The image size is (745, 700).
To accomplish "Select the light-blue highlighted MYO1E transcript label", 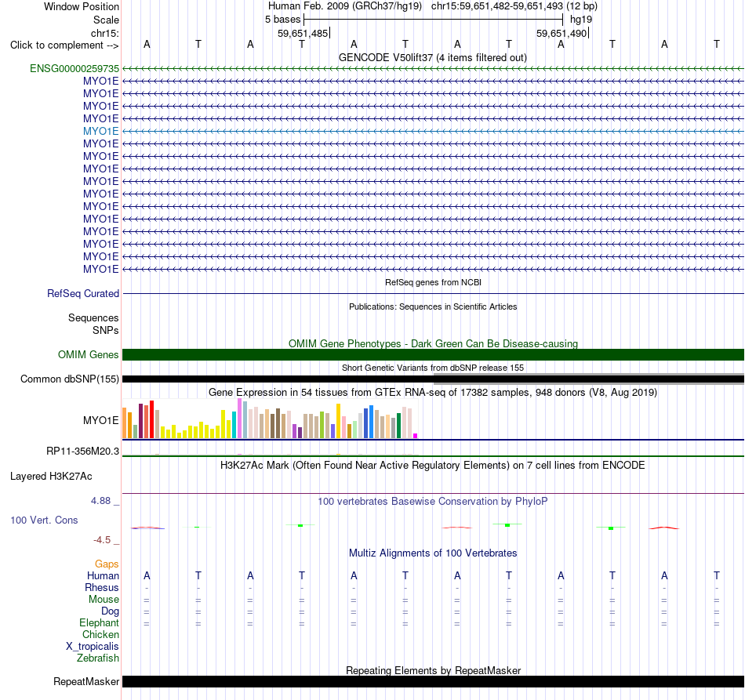I will (100, 131).
